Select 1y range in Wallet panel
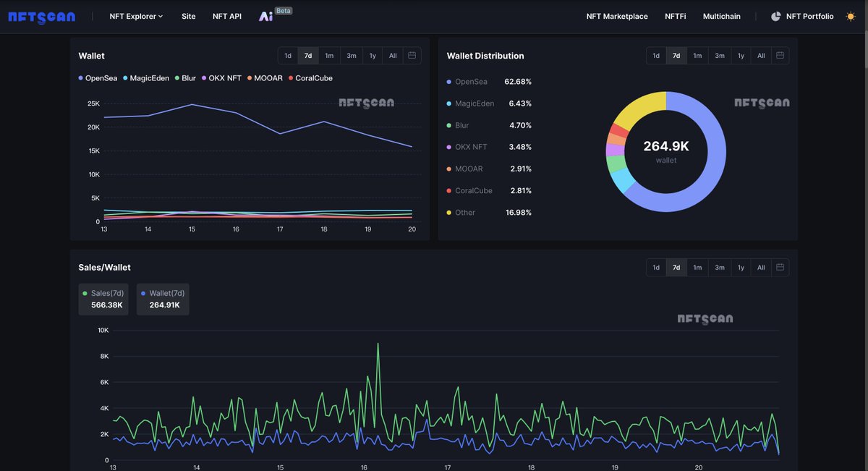The image size is (868, 471). [x=373, y=56]
